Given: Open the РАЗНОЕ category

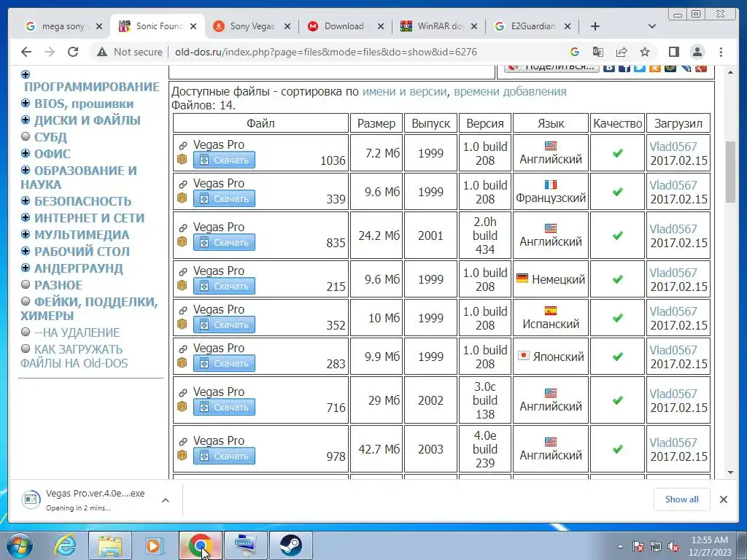Looking at the screenshot, I should click(x=58, y=285).
